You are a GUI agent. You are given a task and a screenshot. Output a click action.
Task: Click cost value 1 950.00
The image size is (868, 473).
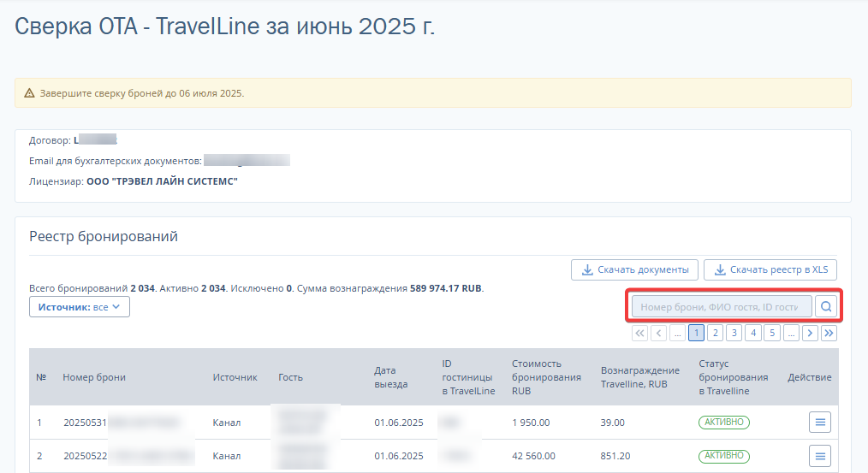pos(531,423)
